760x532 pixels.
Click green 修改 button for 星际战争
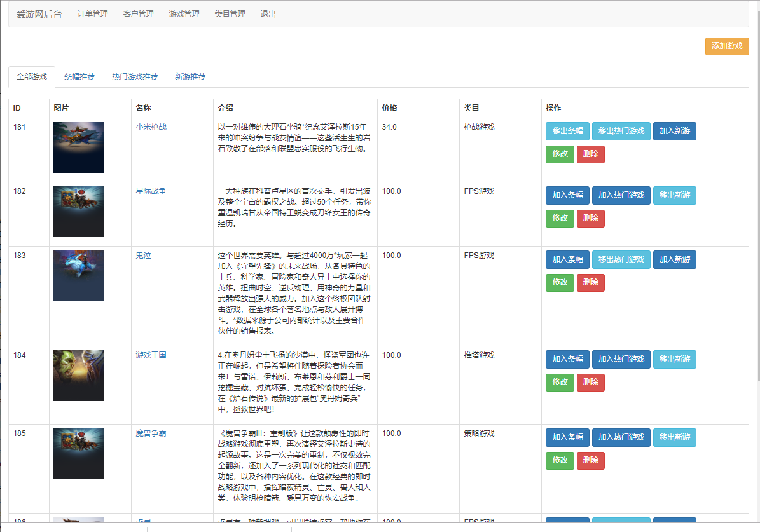click(x=559, y=218)
